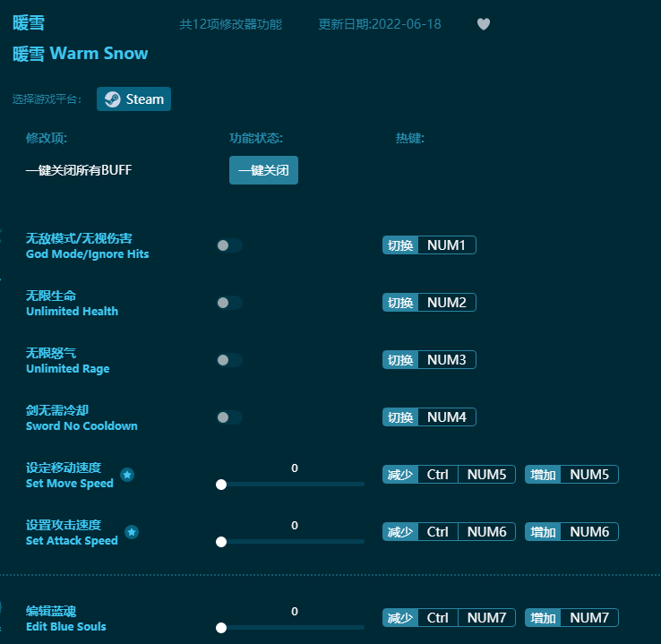Turn on Unlimited Rage switch

click(229, 360)
